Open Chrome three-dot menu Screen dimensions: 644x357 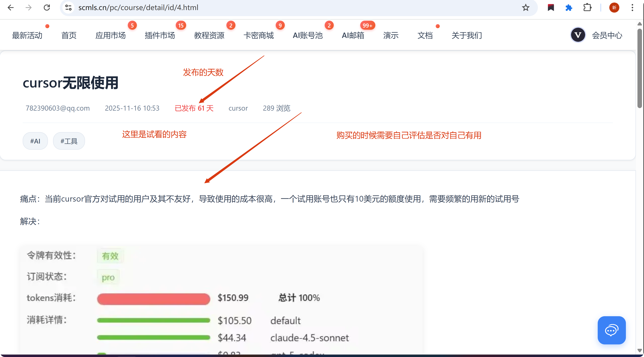pos(632,8)
